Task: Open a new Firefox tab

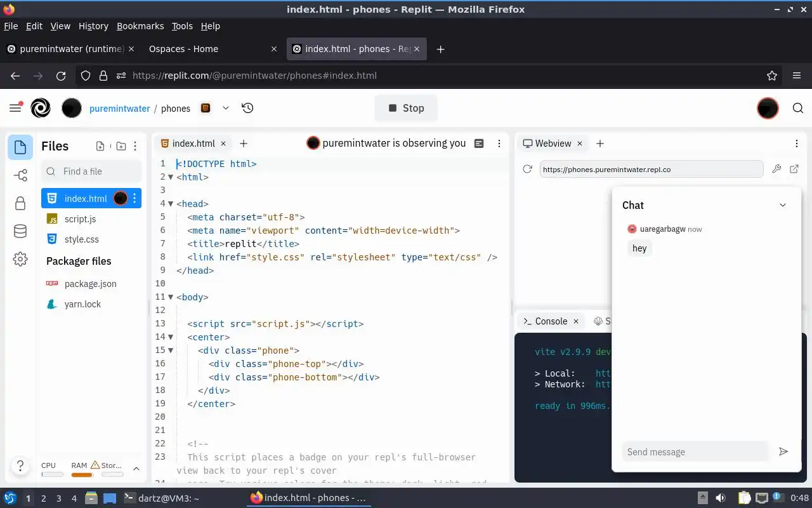Action: [440, 49]
